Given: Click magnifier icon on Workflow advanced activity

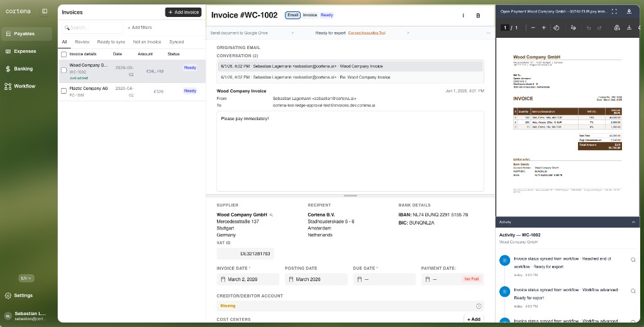Looking at the screenshot, I should click(633, 291).
